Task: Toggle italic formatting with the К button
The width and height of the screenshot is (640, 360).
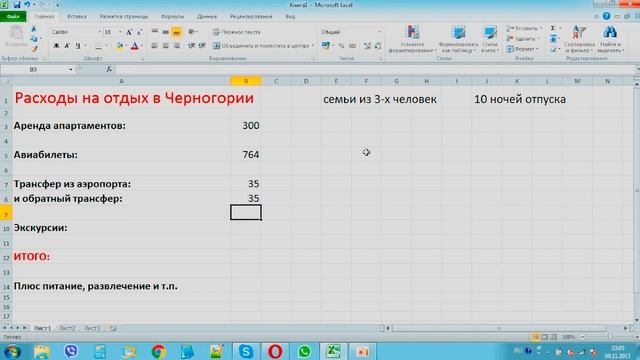Action: (67, 46)
